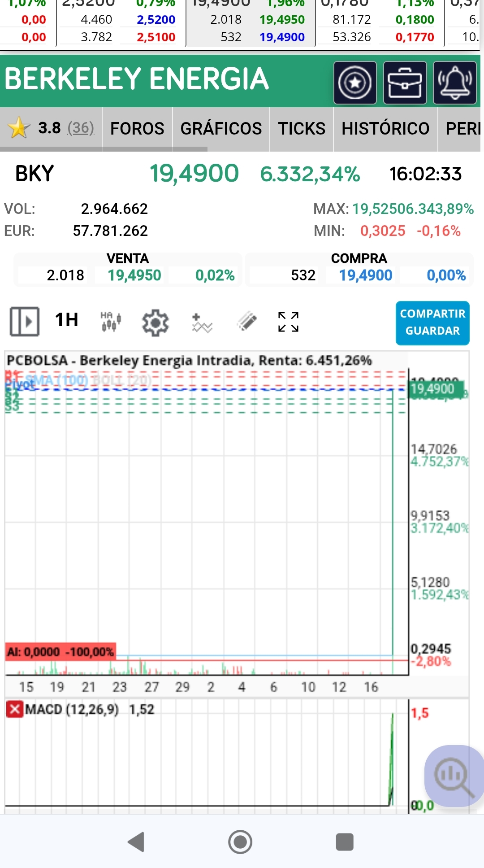View the HISTÓRICO tab
This screenshot has height=868, width=484.
[385, 129]
